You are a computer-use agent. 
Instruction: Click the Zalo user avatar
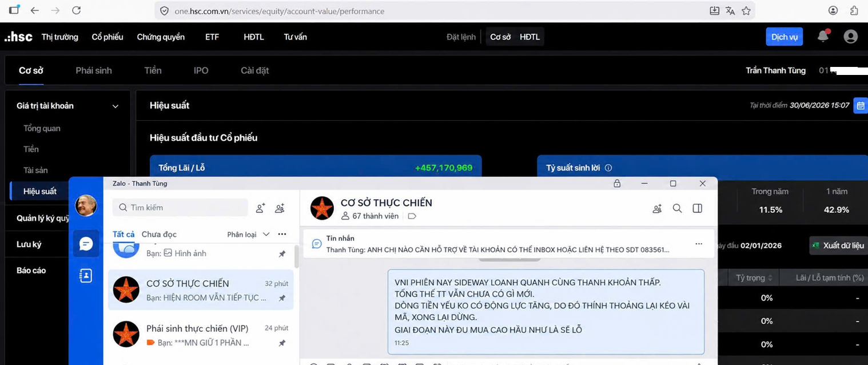[x=86, y=205]
